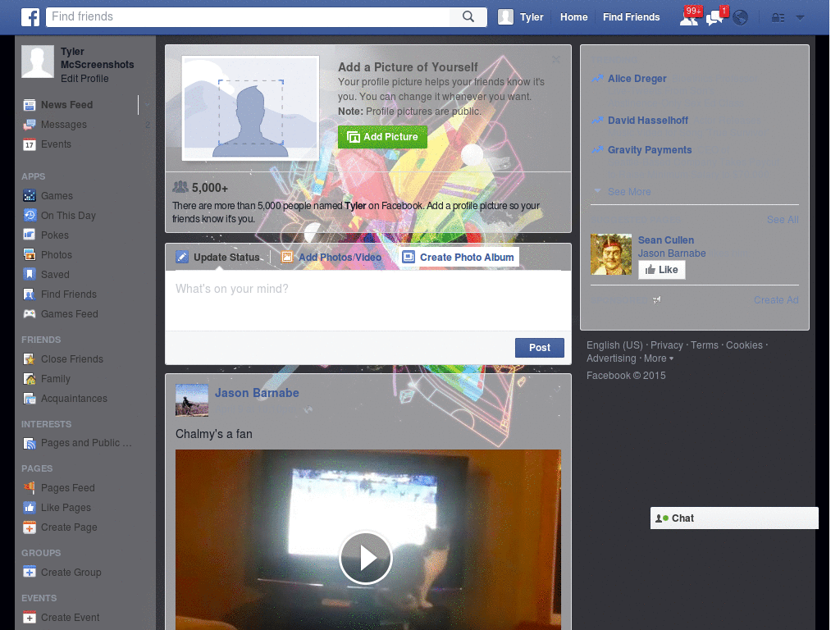Click the Family list icon
This screenshot has height=630, width=840.
tap(30, 379)
